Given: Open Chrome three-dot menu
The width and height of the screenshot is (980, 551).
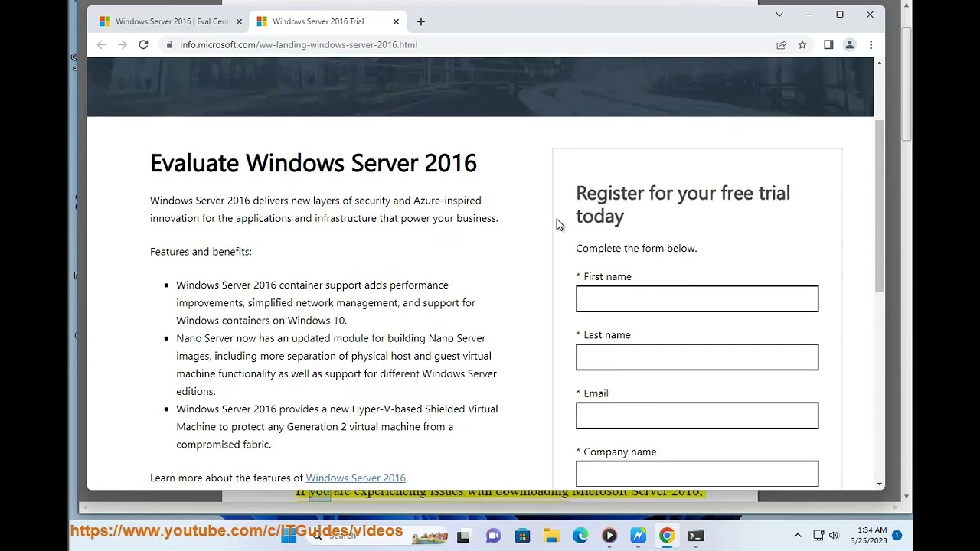Looking at the screenshot, I should [871, 44].
